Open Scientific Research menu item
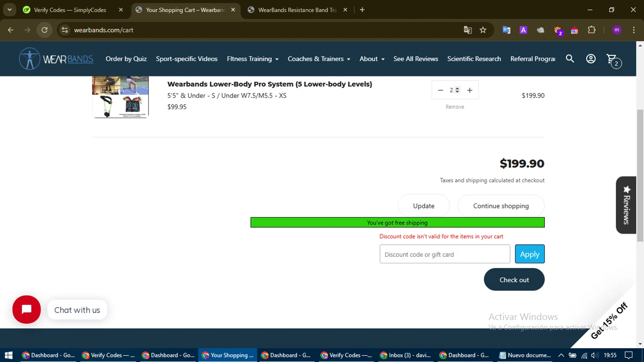Screen dimensions: 644x362 (474, 59)
